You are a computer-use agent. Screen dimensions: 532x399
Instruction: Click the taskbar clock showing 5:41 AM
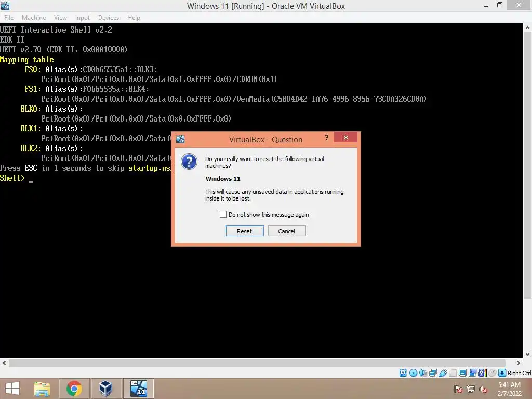(509, 385)
